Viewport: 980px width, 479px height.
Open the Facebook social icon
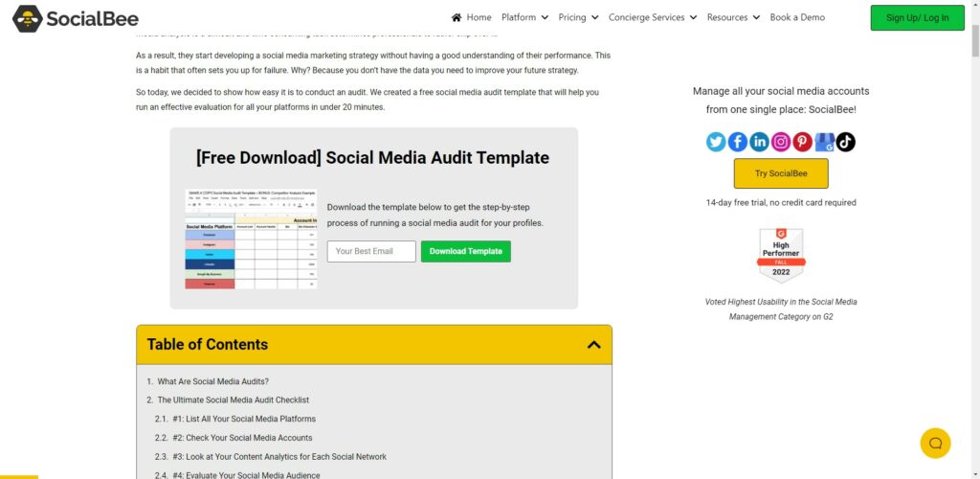tap(738, 142)
